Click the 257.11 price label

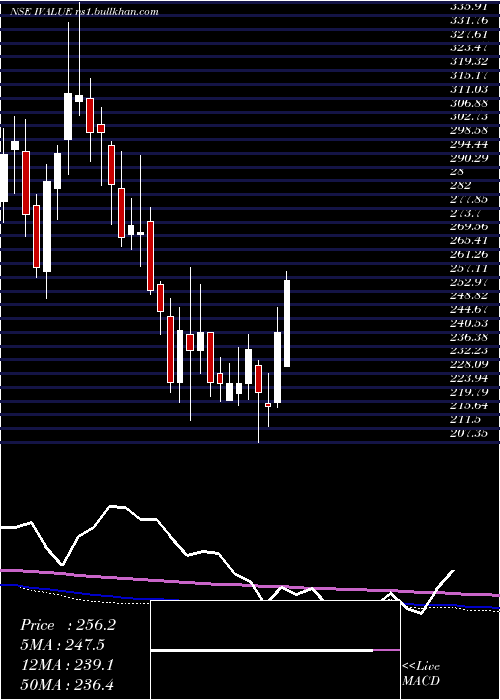[470, 268]
